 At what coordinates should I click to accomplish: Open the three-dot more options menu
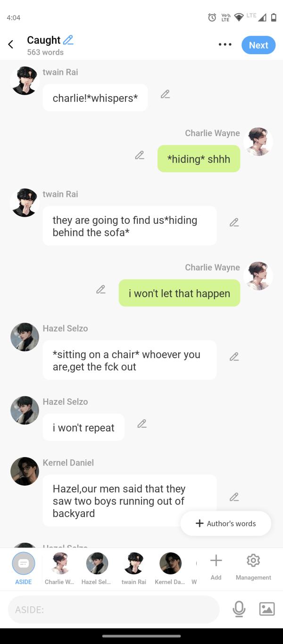click(x=225, y=45)
